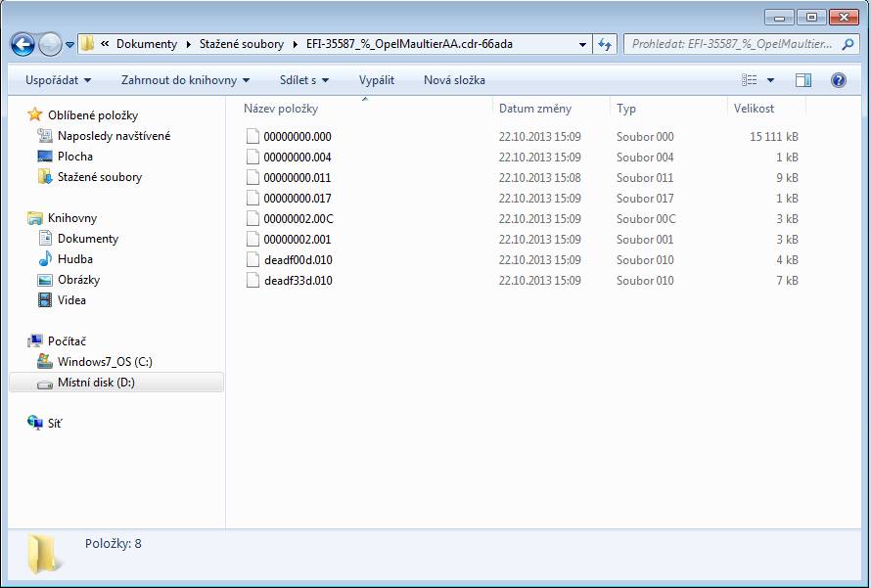Select file name 00000002.001

tap(298, 240)
